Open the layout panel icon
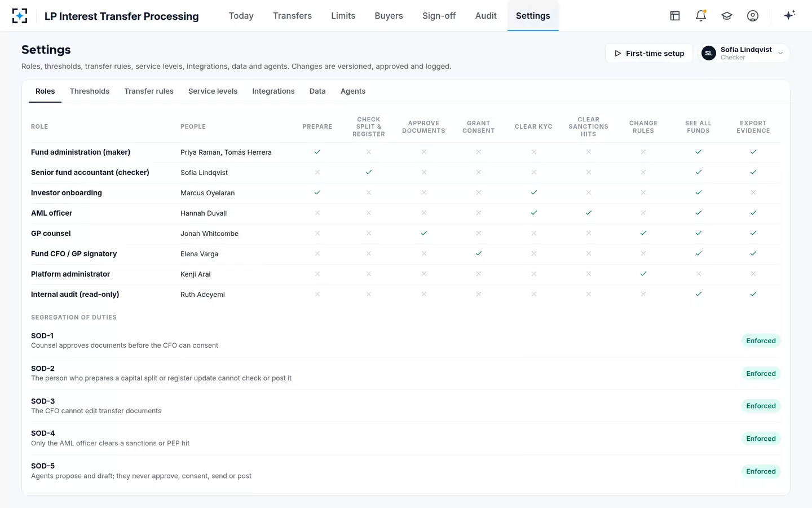Viewport: 812px width, 508px height. (x=675, y=16)
